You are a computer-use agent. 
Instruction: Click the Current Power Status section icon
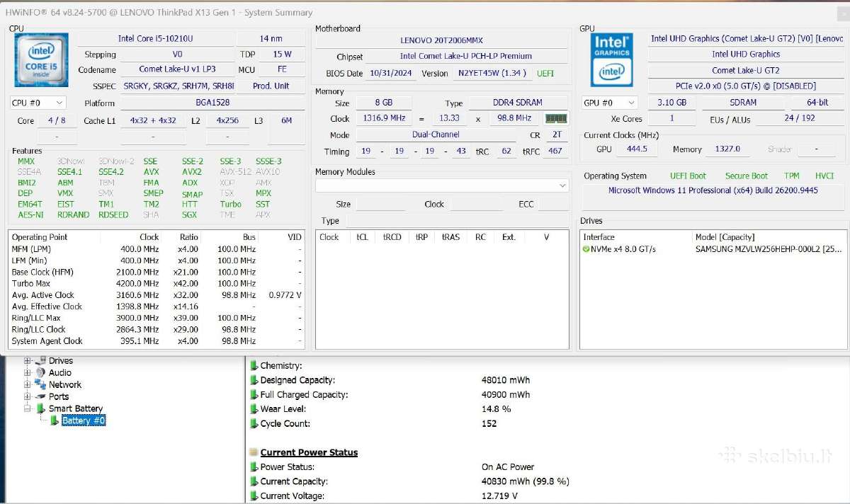tap(254, 452)
